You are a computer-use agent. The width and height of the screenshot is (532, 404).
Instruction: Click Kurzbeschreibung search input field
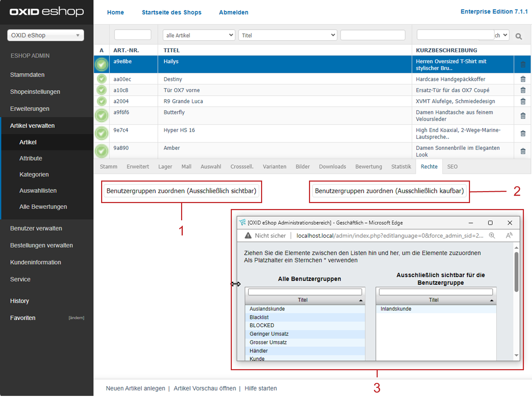[456, 35]
